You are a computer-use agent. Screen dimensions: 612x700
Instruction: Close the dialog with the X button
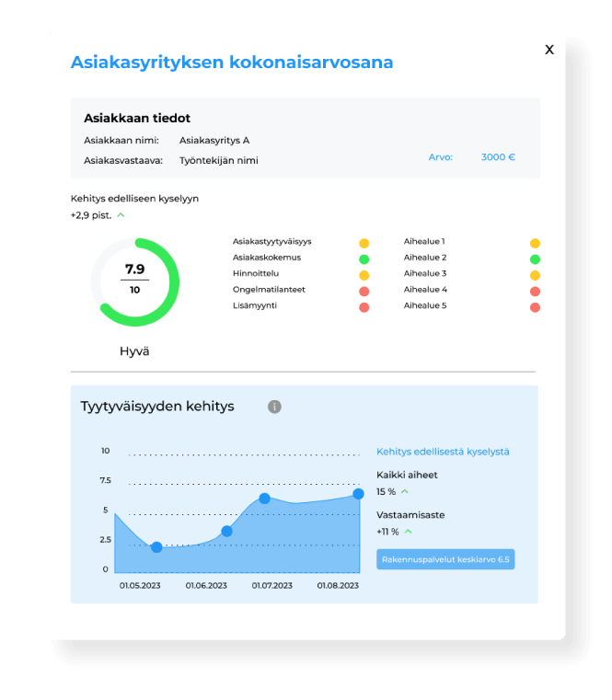tap(549, 50)
